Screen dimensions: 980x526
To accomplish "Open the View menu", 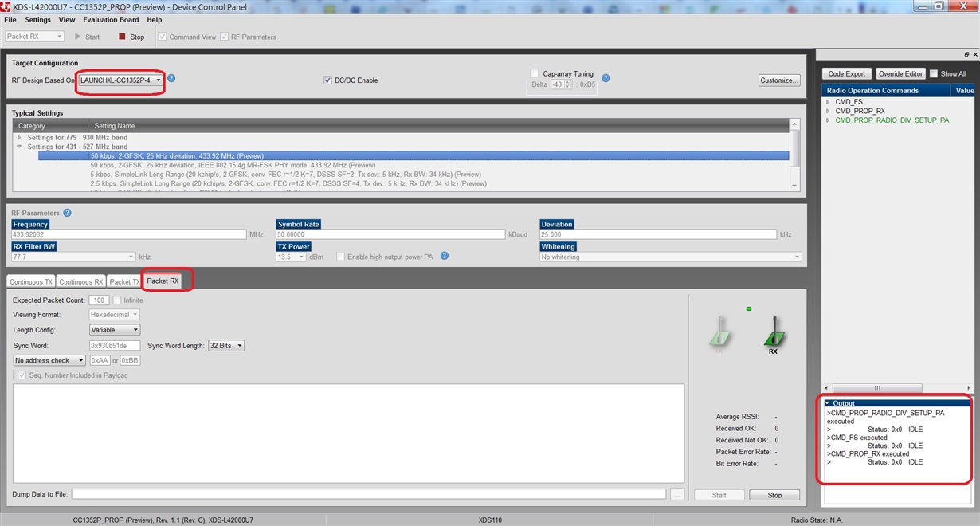I will 67,20.
